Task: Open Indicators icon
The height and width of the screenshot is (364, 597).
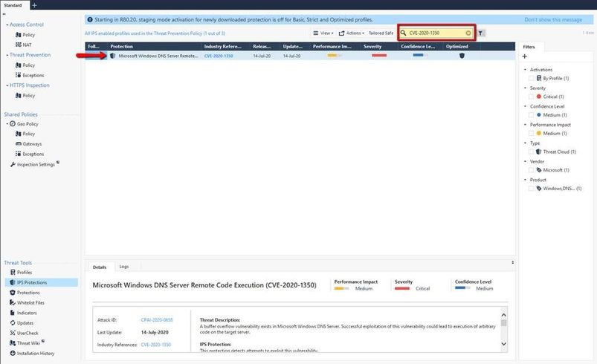Action: (x=13, y=313)
